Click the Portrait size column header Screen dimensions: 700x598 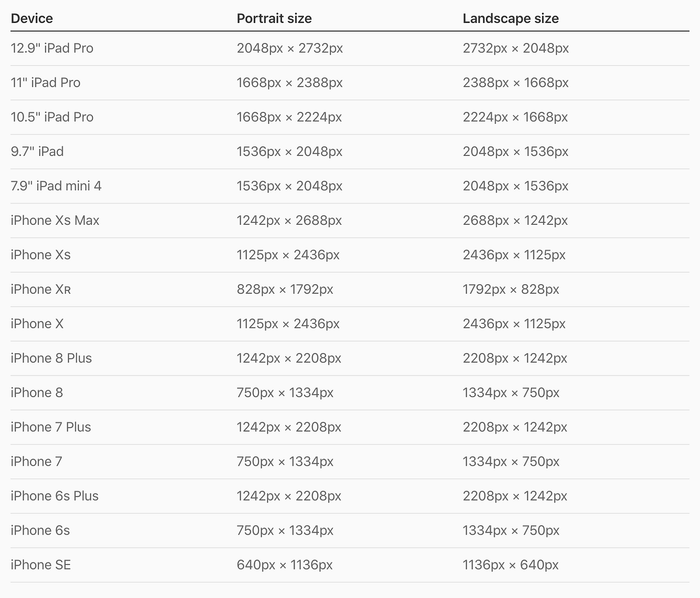pos(274,18)
